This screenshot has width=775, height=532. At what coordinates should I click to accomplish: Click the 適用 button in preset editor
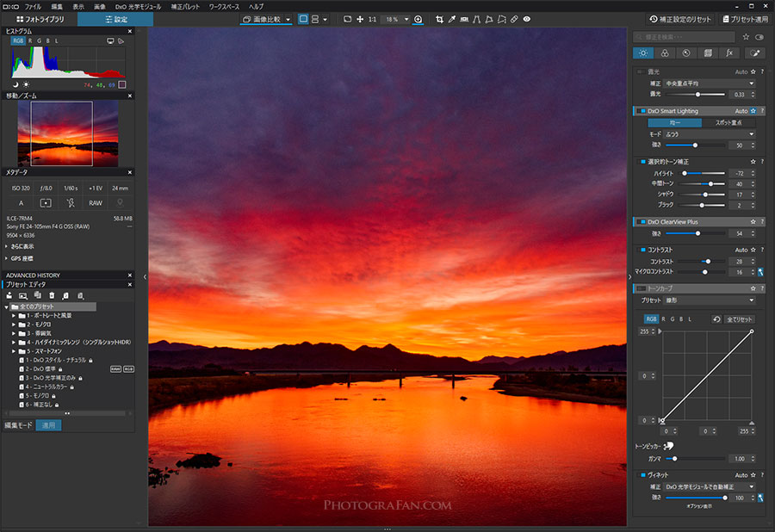click(x=48, y=425)
